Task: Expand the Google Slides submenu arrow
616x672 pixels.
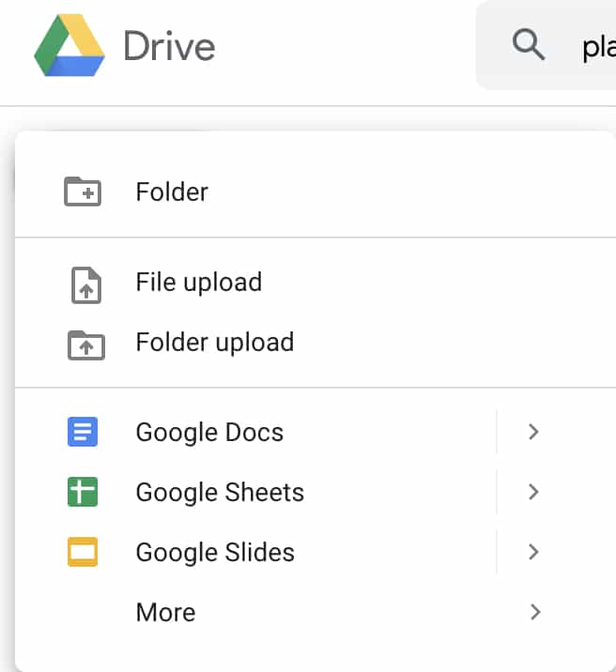Action: [533, 552]
